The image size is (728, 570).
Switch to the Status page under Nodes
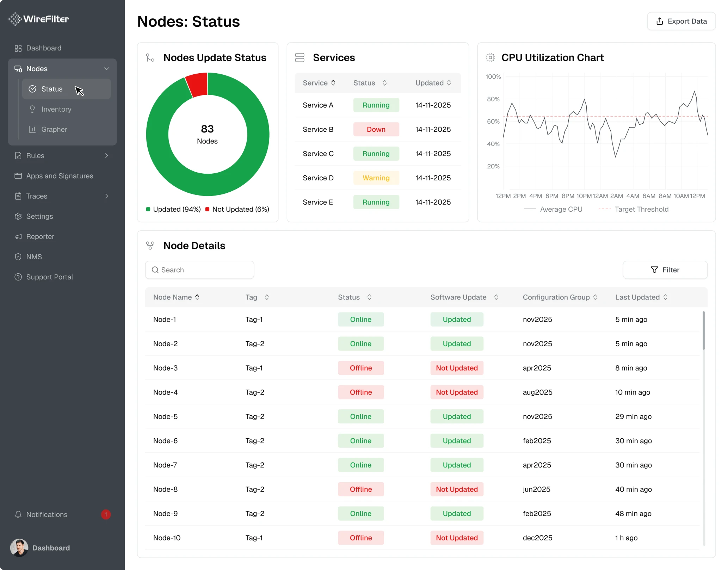point(52,89)
